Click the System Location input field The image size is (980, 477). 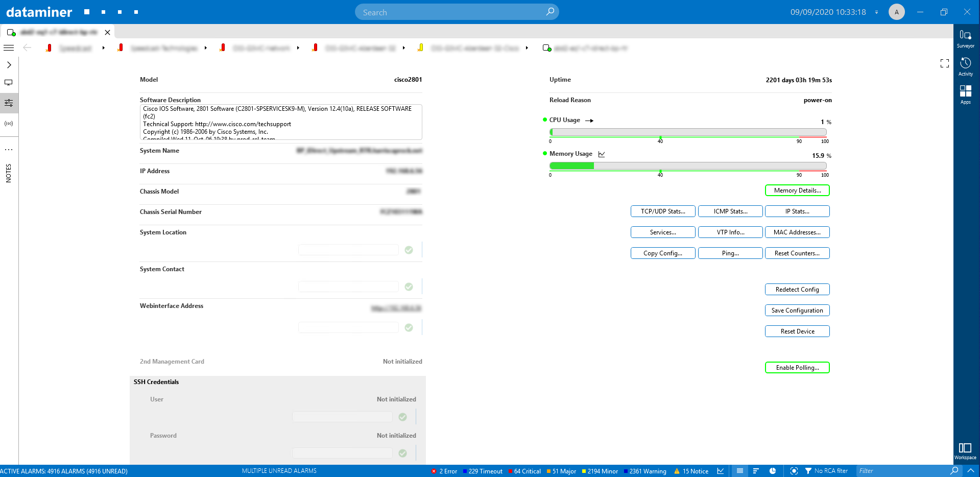348,250
